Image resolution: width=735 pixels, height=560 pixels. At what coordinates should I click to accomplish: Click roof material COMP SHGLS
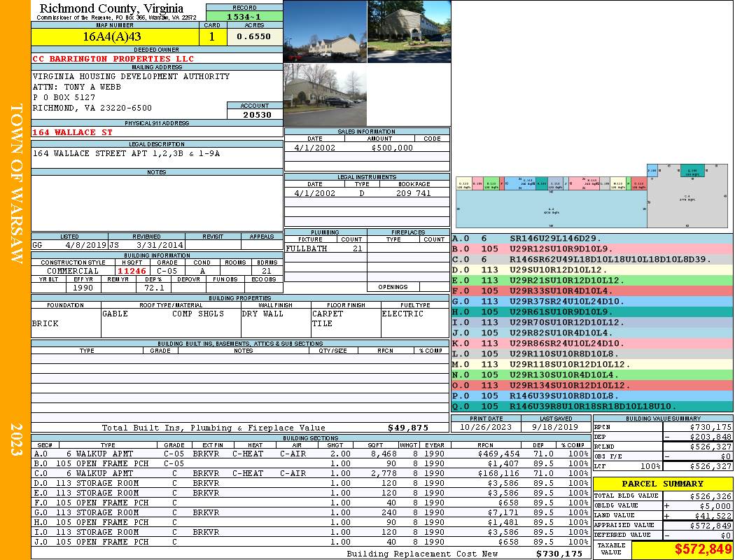(x=198, y=314)
